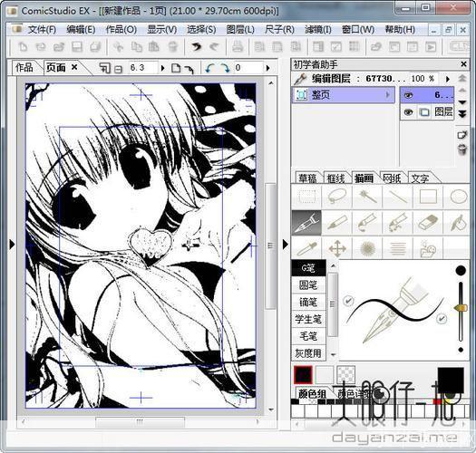Select the Eyedropper tool
This screenshot has width=476, height=453.
click(x=306, y=248)
